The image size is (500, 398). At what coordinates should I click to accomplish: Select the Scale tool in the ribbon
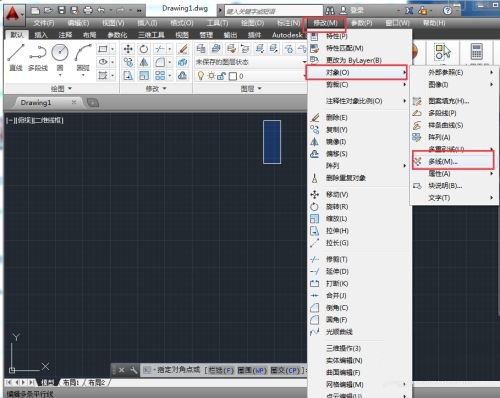pyautogui.click(x=144, y=76)
